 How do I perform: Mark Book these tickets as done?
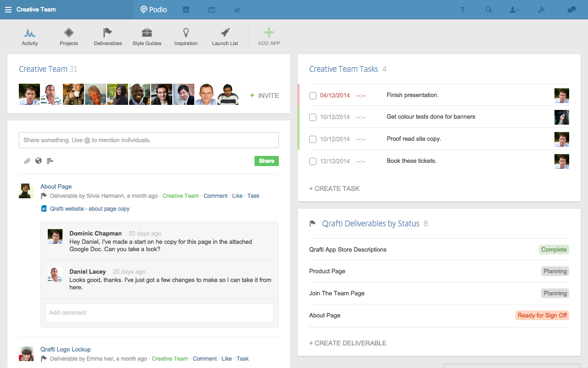coord(313,161)
